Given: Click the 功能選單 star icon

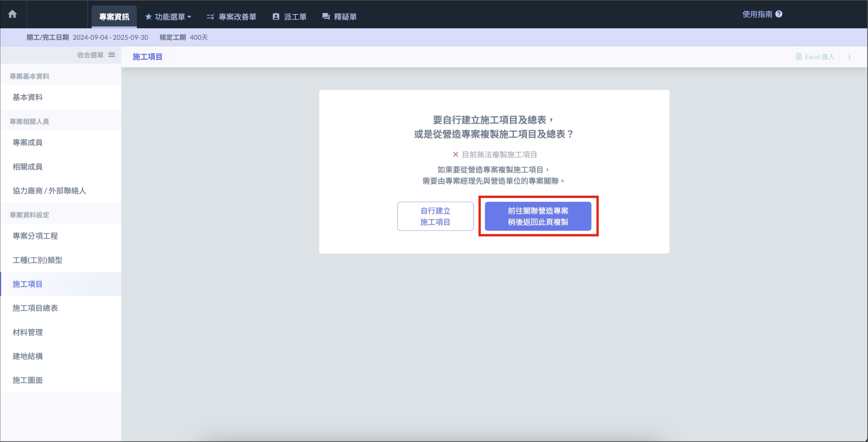Looking at the screenshot, I should click(x=148, y=17).
